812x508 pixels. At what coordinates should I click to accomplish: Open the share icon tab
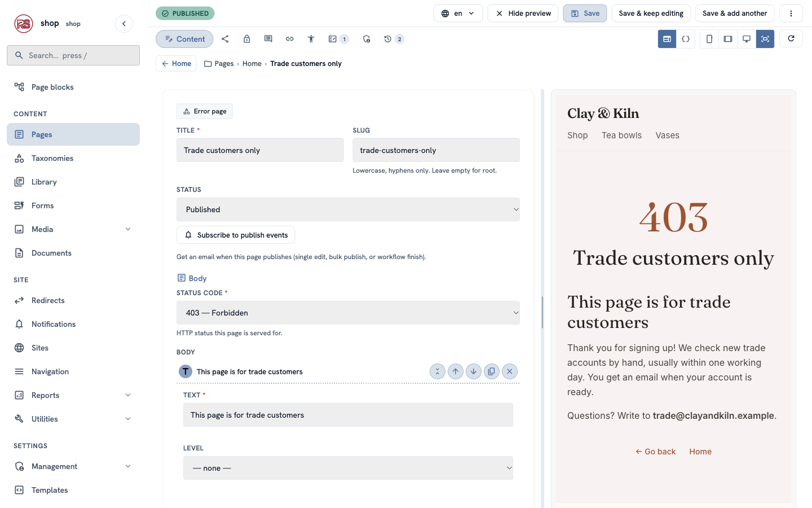tap(225, 39)
